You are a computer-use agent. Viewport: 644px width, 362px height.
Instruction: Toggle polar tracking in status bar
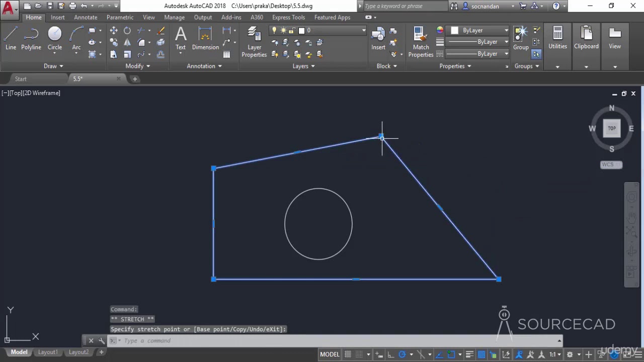(x=402, y=354)
